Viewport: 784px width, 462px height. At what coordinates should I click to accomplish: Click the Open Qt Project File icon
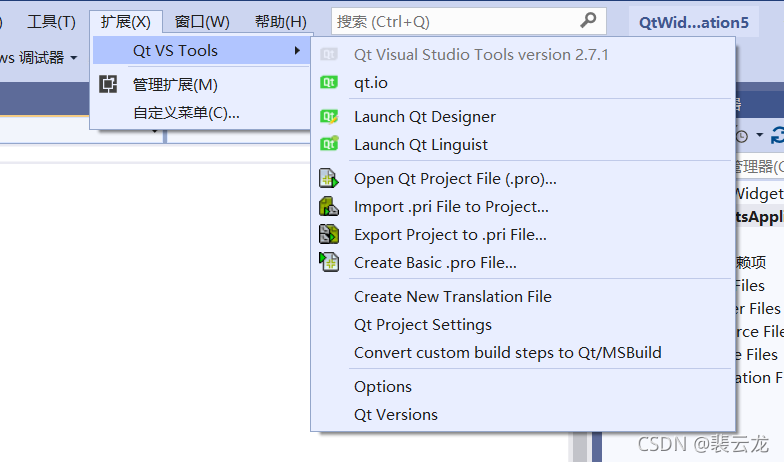(329, 178)
